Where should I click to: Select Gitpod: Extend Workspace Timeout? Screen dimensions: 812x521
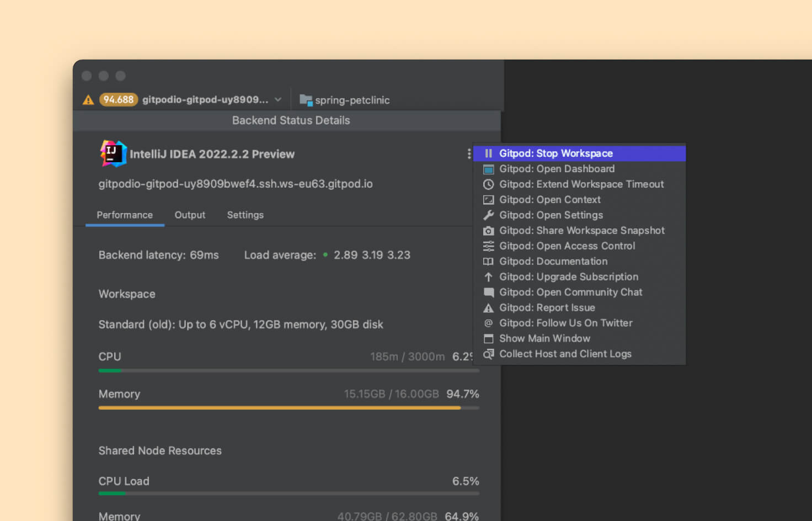point(579,184)
